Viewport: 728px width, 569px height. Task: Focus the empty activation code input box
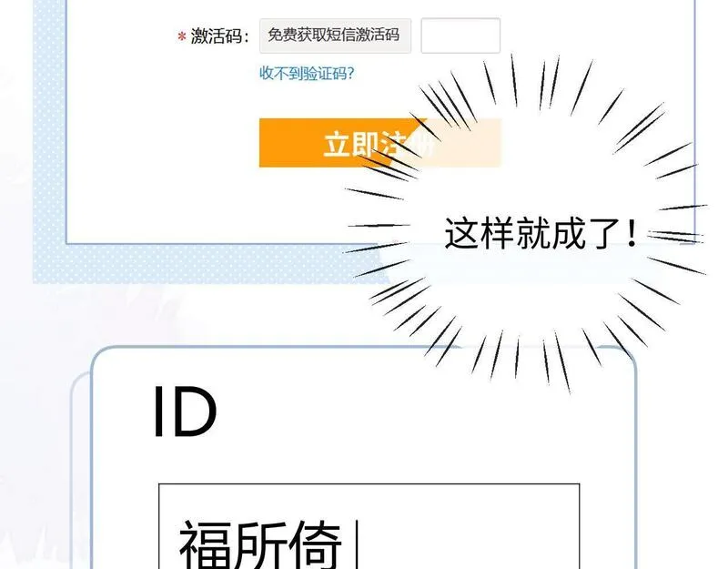click(460, 36)
